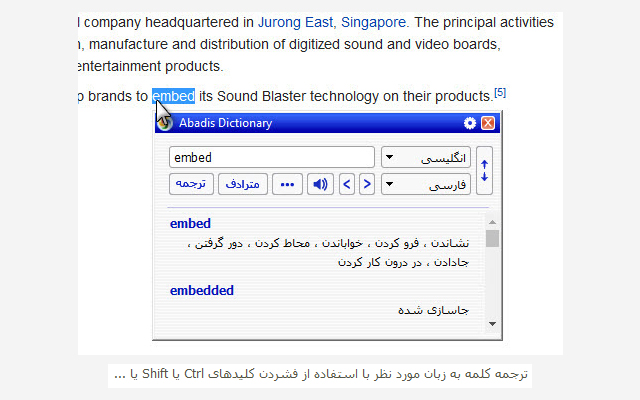Click the مترادف (synonym) button
Viewport: 640px width, 400px height.
pos(243,184)
